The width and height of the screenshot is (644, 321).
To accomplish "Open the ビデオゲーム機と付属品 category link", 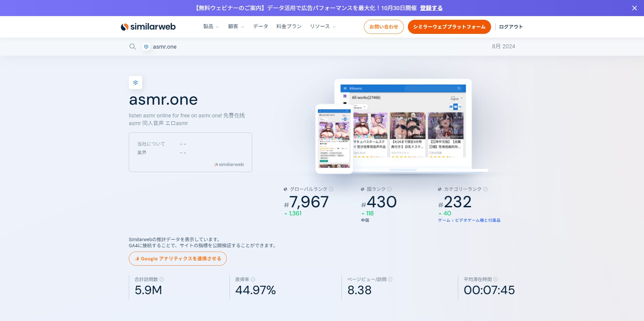I will pyautogui.click(x=478, y=220).
